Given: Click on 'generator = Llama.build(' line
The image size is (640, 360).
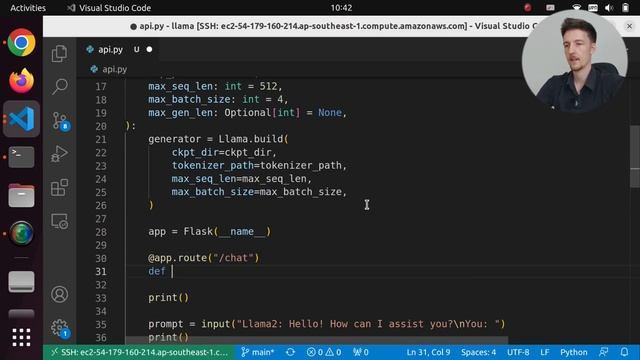Looking at the screenshot, I should click(x=218, y=139).
